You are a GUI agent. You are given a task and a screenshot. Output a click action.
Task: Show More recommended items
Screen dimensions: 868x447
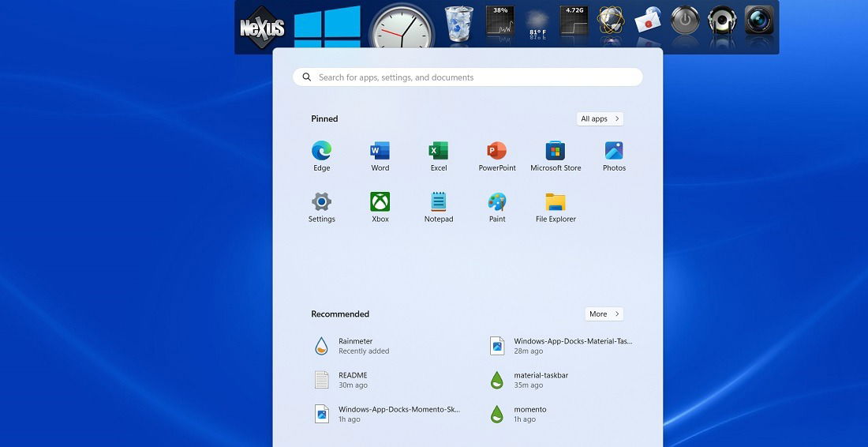(604, 314)
